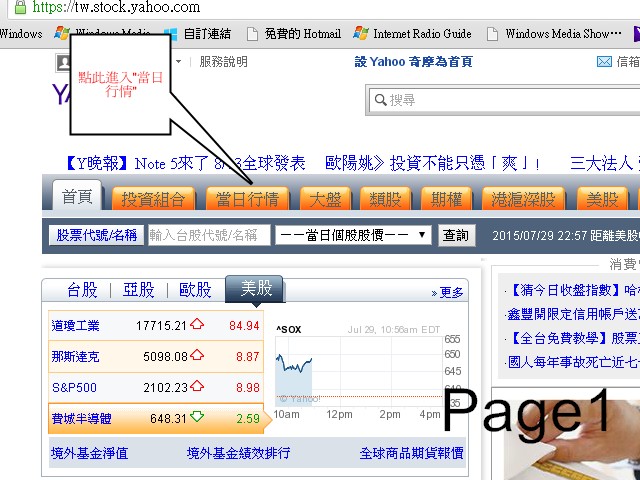Viewport: 640px width, 480px height.
Task: Open the 當日個股股價 dropdown
Action: pos(353,235)
